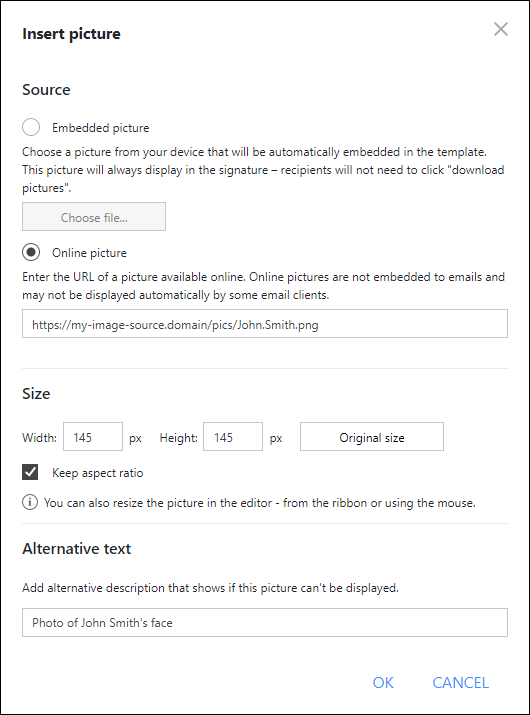The height and width of the screenshot is (715, 530).
Task: Confirm with the OK button
Action: pyautogui.click(x=383, y=683)
